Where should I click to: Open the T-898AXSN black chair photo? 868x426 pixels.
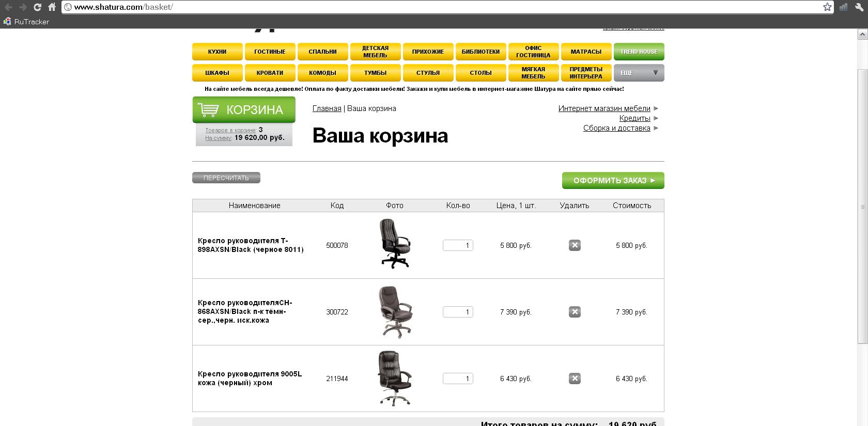point(395,244)
